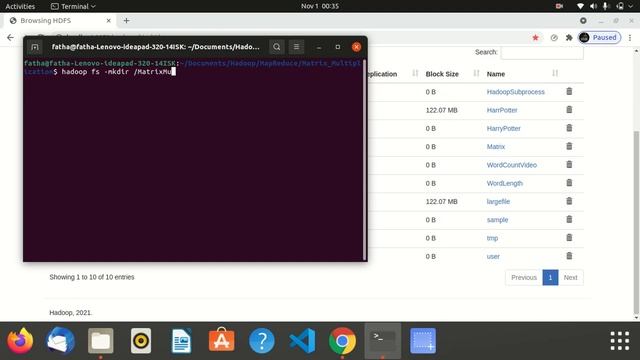
Task: Open the Terminal app menu in top bar
Action: pos(73,6)
